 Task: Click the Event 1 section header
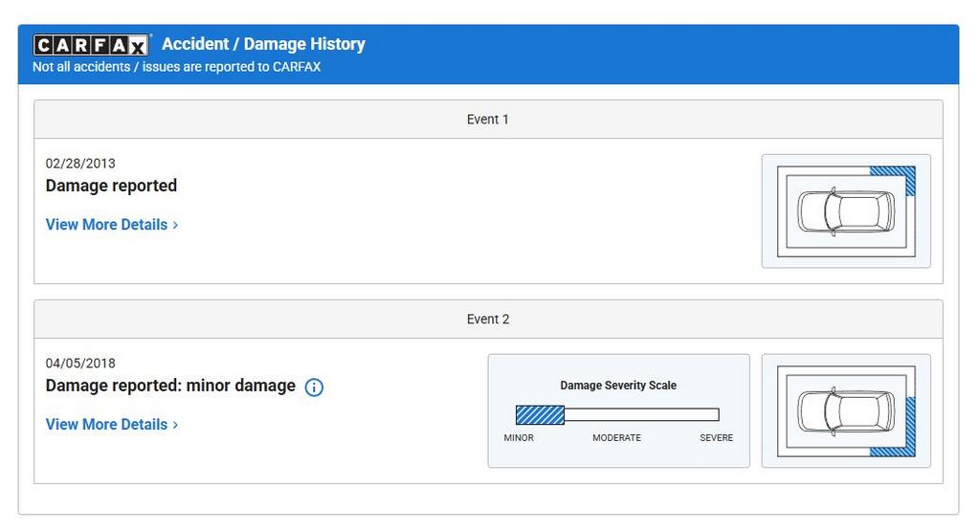(488, 120)
